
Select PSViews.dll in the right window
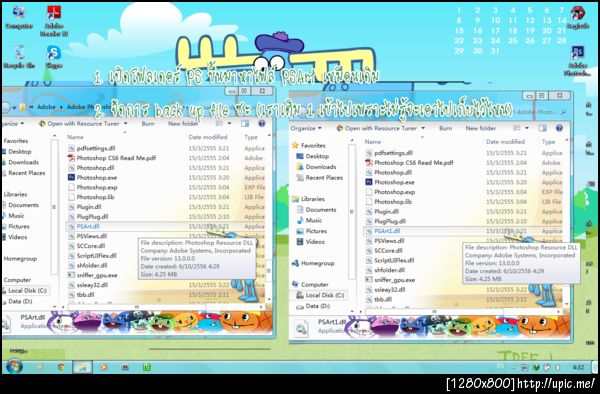(x=389, y=241)
